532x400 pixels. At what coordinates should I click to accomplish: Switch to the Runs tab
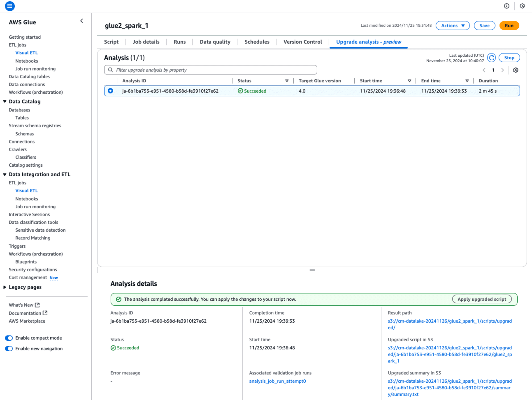pyautogui.click(x=180, y=42)
